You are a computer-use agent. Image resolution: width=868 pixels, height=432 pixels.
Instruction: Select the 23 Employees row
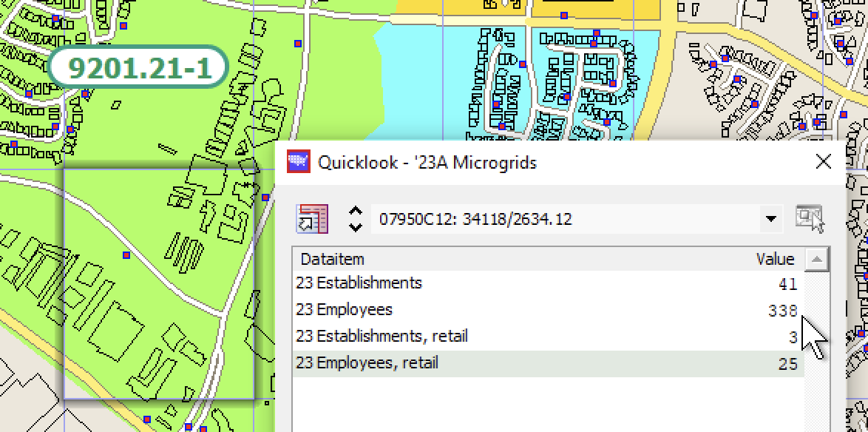click(x=547, y=310)
